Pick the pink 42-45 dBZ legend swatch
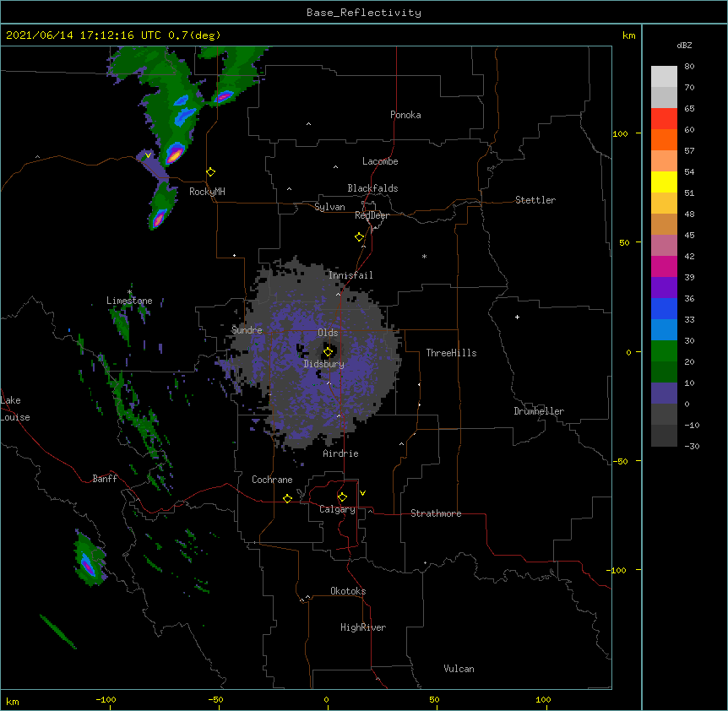The image size is (728, 711). coord(664,245)
